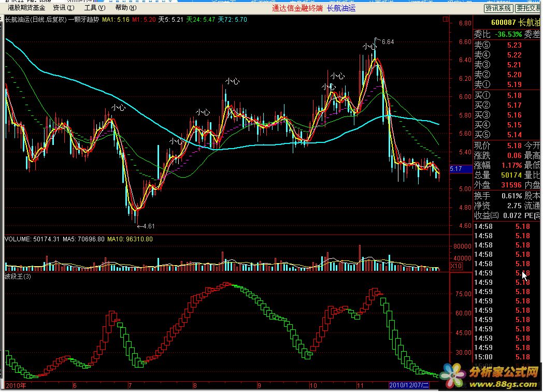Image resolution: width=543 pixels, height=392 pixels.
Task: Click the 75.00 label on the indicator axis
Action: pyautogui.click(x=464, y=294)
